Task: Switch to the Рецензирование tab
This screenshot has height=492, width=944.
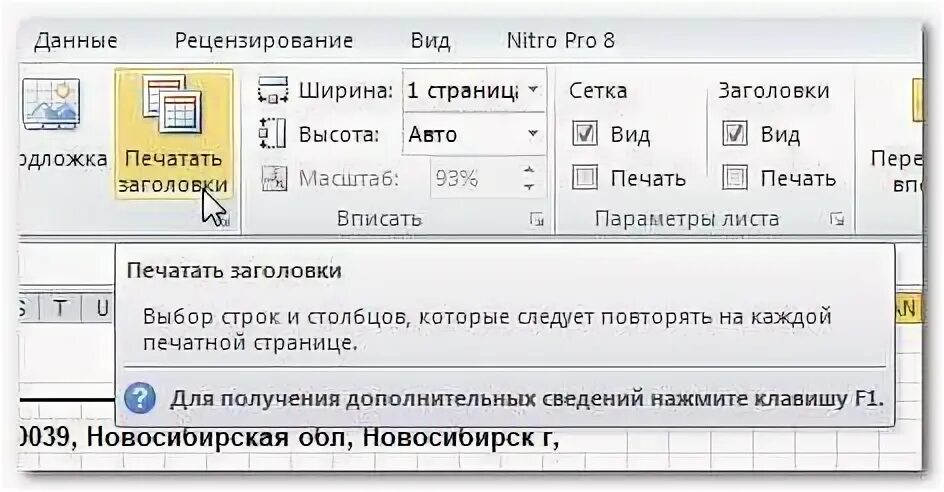Action: point(264,41)
